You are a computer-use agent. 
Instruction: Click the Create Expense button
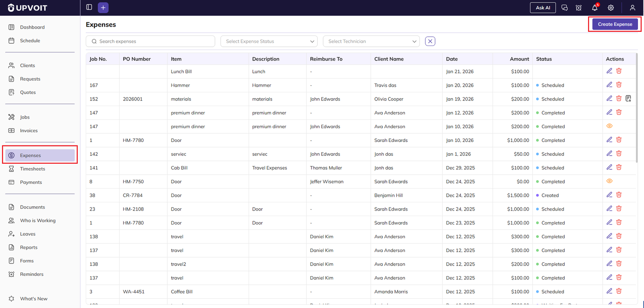[x=615, y=24]
